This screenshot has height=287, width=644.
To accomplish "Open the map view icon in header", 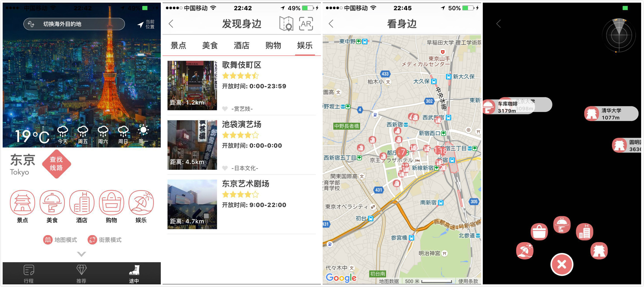I will pyautogui.click(x=286, y=24).
